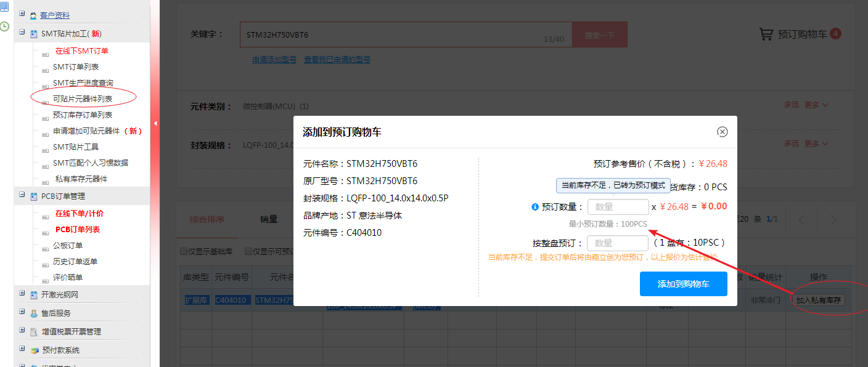Click the clock icon at far left
This screenshot has height=367, width=868.
coord(4,26)
